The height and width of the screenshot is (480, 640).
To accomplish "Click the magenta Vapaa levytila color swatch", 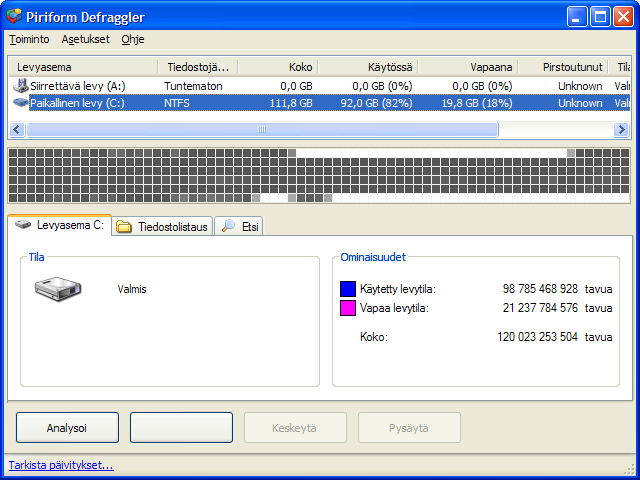I will (x=348, y=308).
